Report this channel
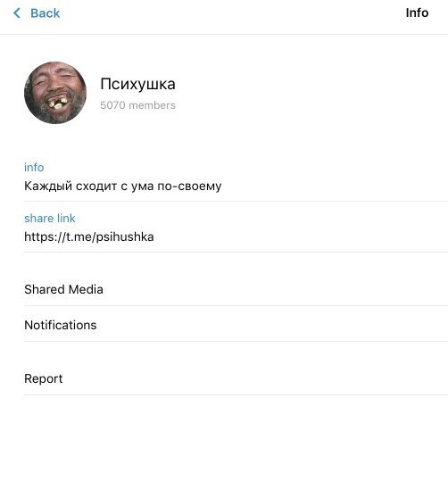Viewport: 448px width, 498px height. coord(236,378)
